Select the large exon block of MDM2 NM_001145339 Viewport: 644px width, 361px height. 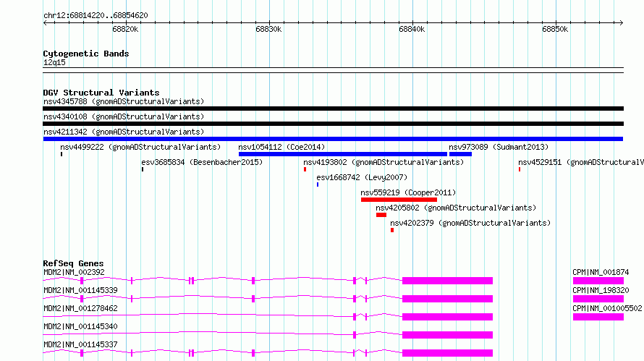pos(447,299)
